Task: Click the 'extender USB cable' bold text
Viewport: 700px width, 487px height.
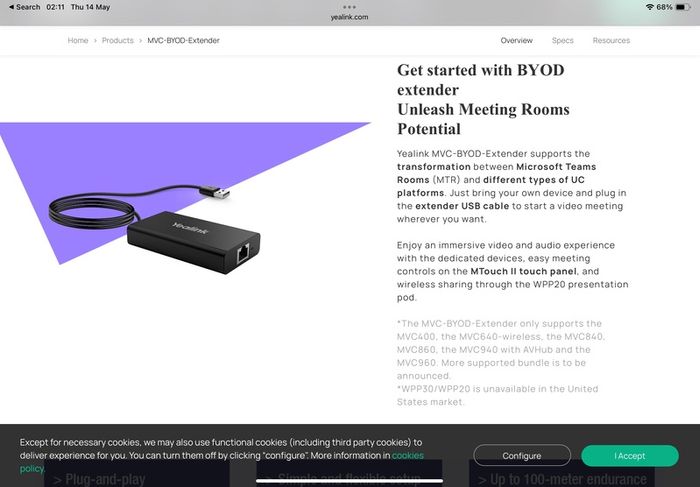Action: pyautogui.click(x=462, y=206)
